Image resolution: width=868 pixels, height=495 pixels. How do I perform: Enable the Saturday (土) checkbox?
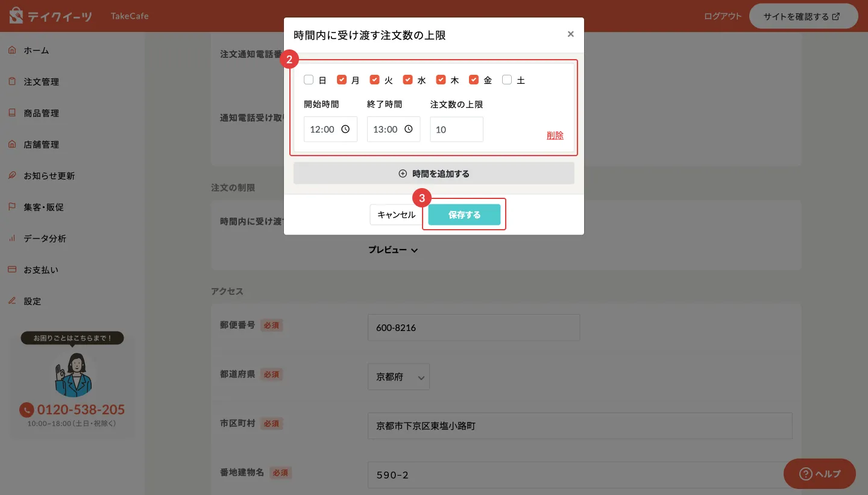pyautogui.click(x=507, y=80)
